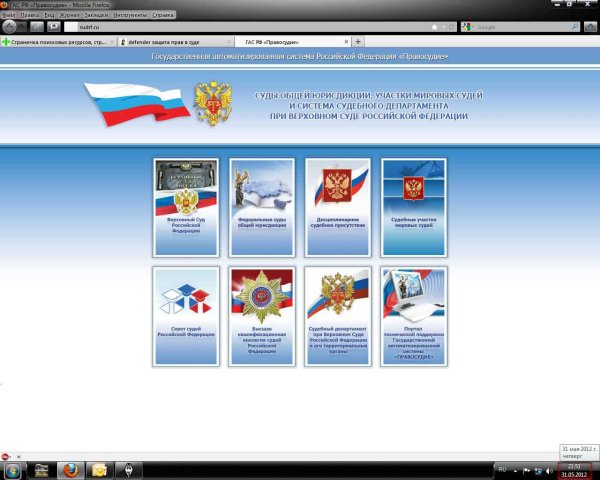Reload the page with the refresh icon

point(451,27)
